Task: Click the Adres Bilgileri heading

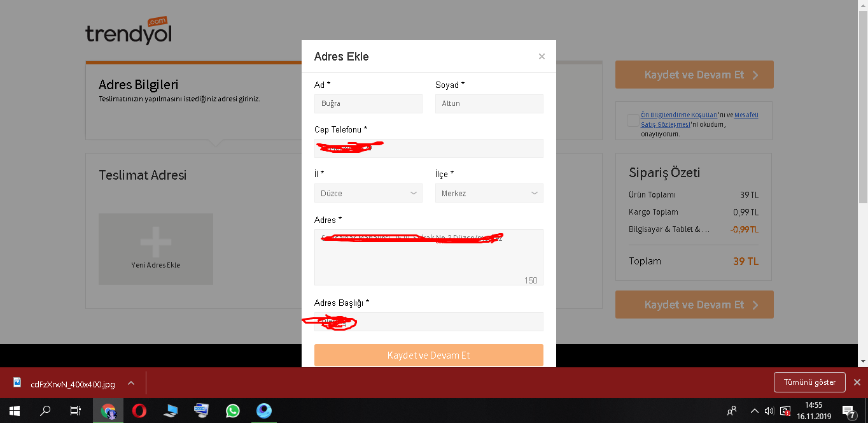Action: tap(138, 85)
